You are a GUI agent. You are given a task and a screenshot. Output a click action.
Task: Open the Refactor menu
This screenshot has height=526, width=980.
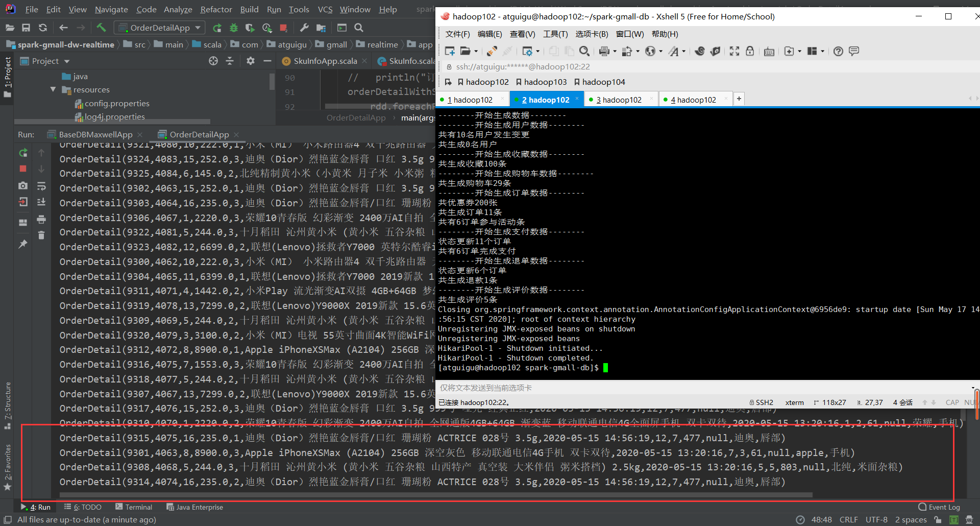[216, 9]
